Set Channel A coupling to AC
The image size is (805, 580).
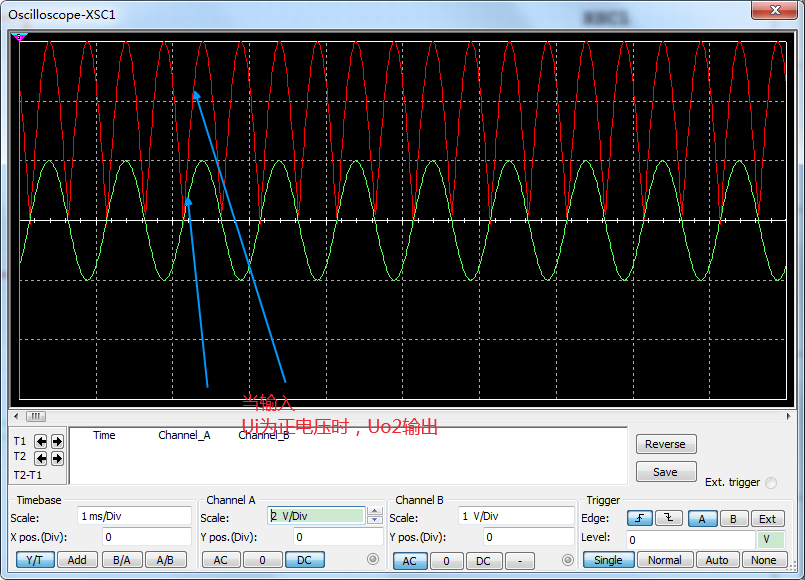tap(221, 560)
